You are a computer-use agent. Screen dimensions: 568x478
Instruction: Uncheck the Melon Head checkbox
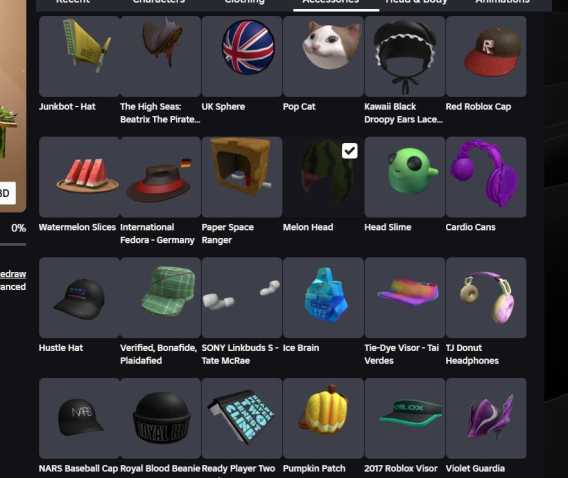[350, 151]
